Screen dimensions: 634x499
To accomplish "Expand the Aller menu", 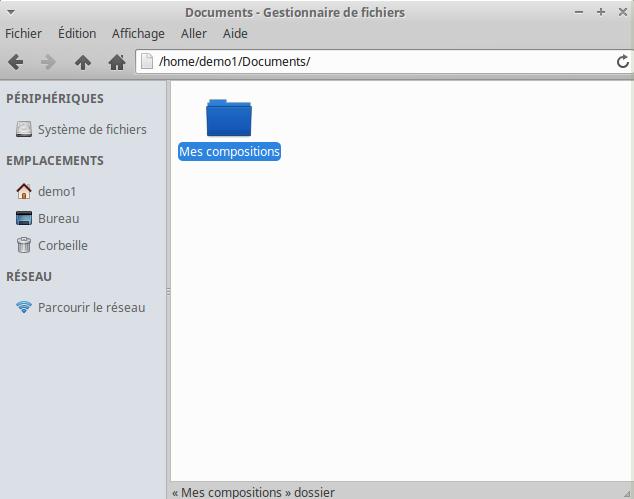I will [x=194, y=33].
